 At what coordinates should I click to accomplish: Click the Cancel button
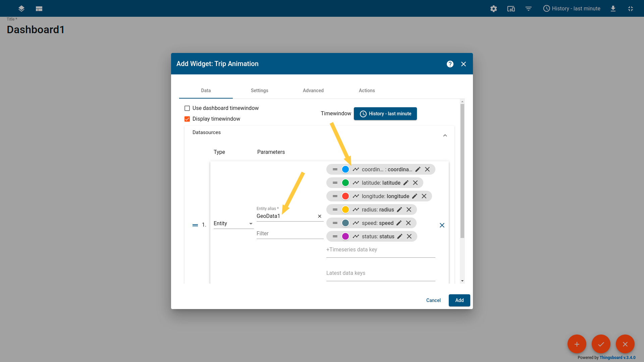pos(433,300)
